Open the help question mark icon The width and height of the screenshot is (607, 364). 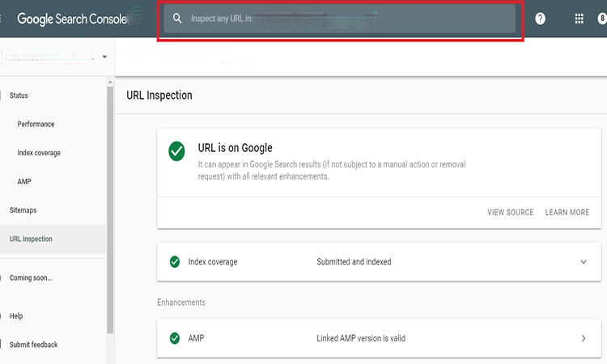click(x=540, y=19)
